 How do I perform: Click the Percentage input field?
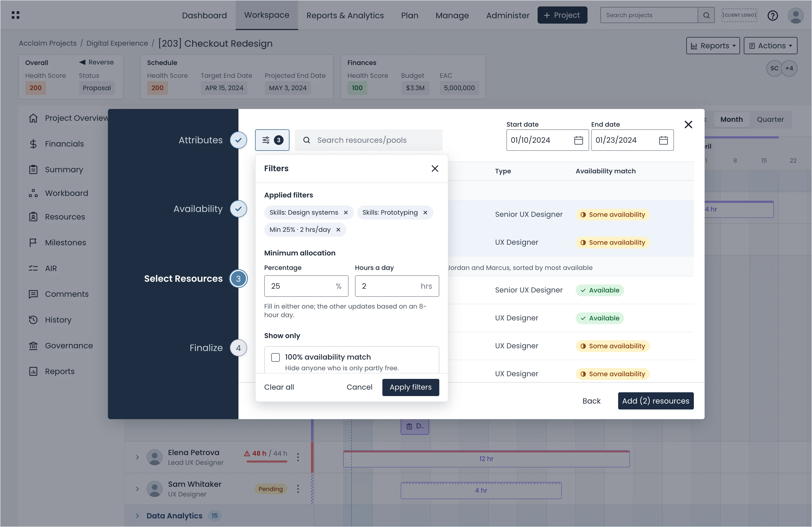pos(306,286)
